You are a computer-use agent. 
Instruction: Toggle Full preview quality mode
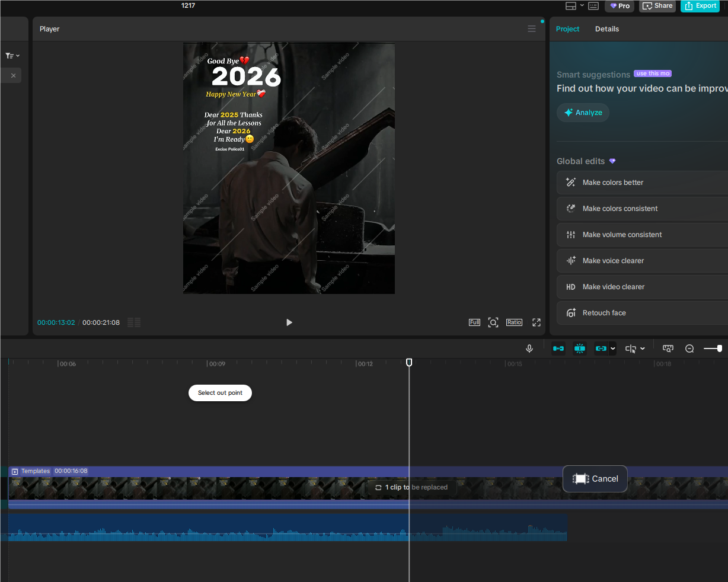[x=474, y=322]
